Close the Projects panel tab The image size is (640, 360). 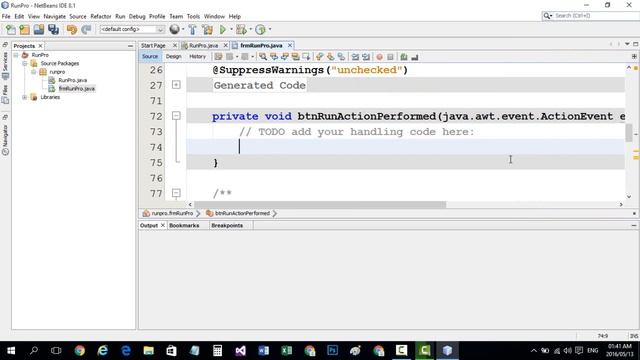coord(40,46)
